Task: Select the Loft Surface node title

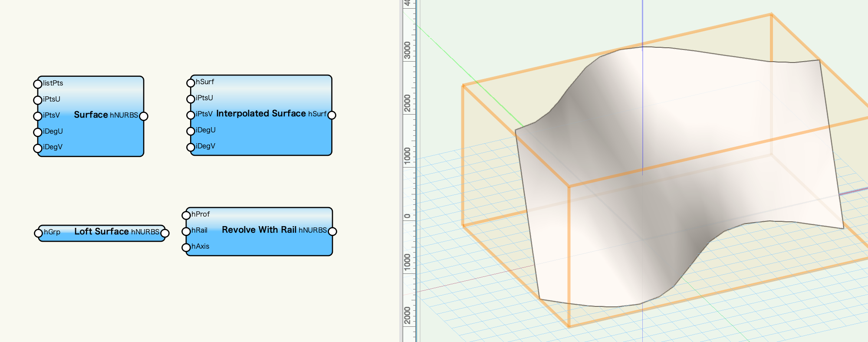Action: pos(101,231)
